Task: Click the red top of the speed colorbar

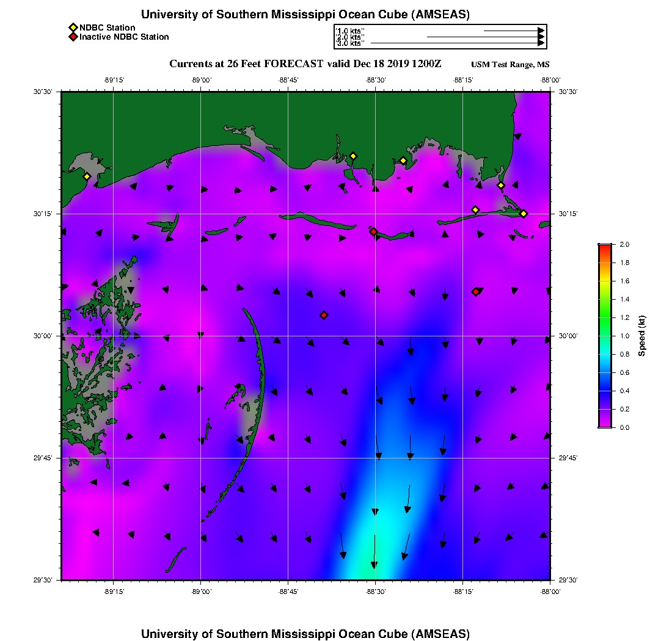Action: click(x=604, y=246)
